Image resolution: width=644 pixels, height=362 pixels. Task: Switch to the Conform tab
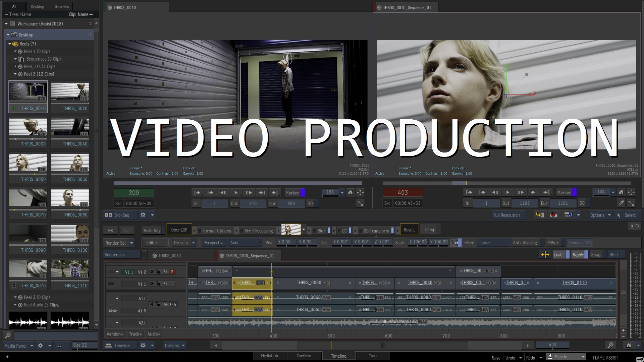(304, 356)
